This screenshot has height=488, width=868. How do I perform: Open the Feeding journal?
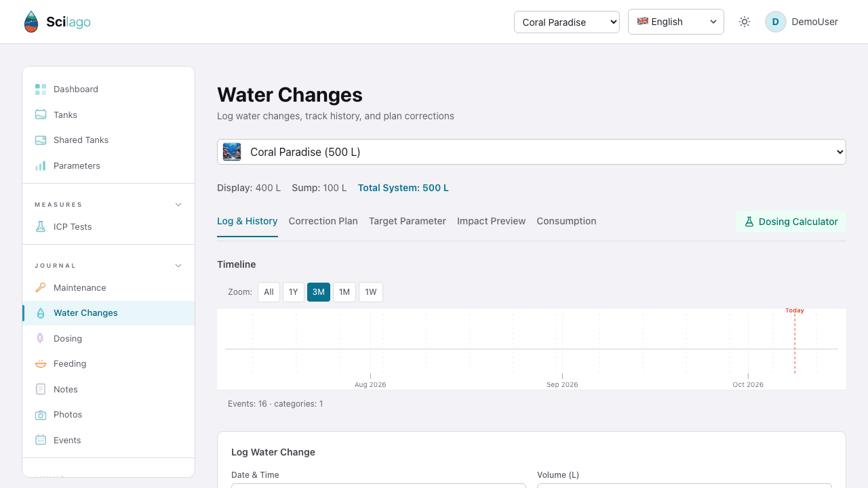pos(108,364)
